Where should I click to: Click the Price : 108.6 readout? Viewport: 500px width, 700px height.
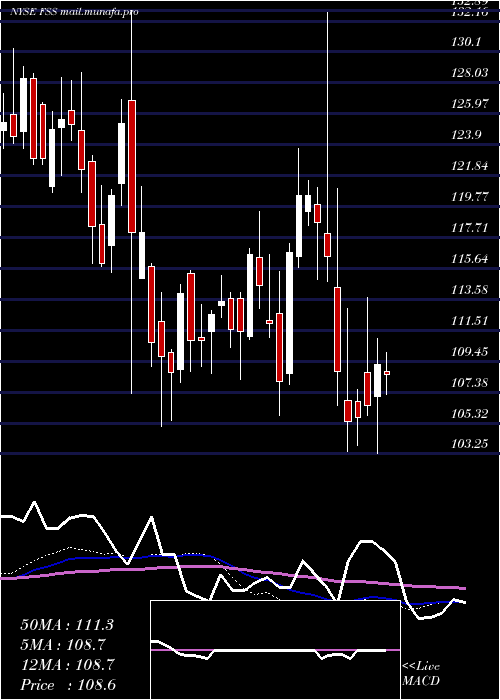click(x=68, y=685)
